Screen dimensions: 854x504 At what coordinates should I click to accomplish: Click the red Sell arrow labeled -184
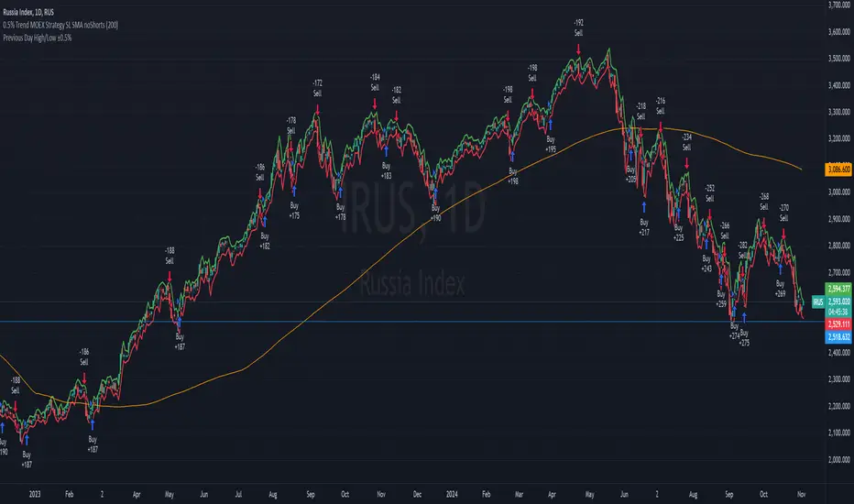(375, 104)
